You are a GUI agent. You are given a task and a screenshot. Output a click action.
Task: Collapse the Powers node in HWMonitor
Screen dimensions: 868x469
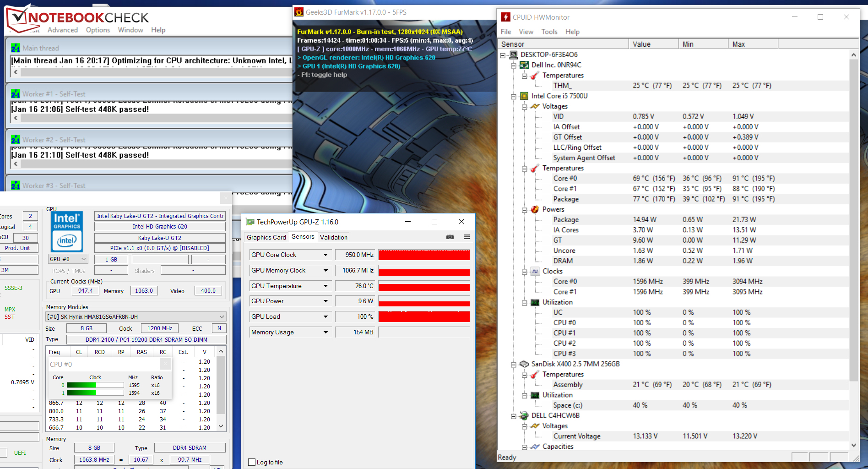coord(524,210)
